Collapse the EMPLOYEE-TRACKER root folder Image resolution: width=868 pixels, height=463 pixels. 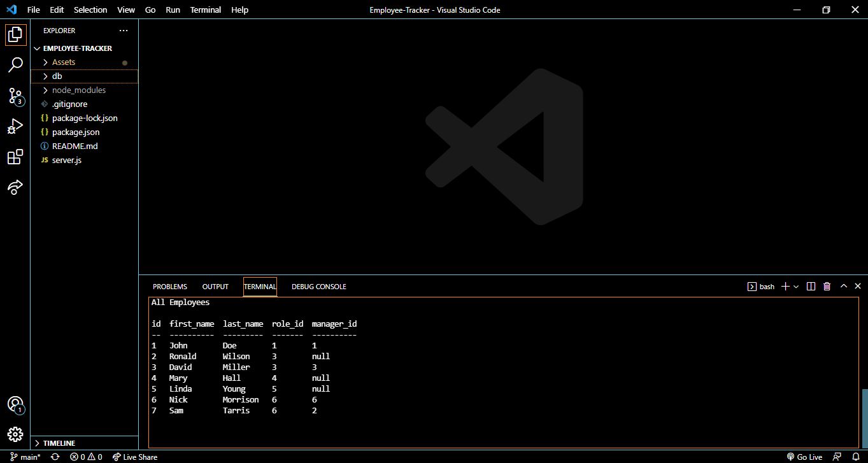[84, 48]
